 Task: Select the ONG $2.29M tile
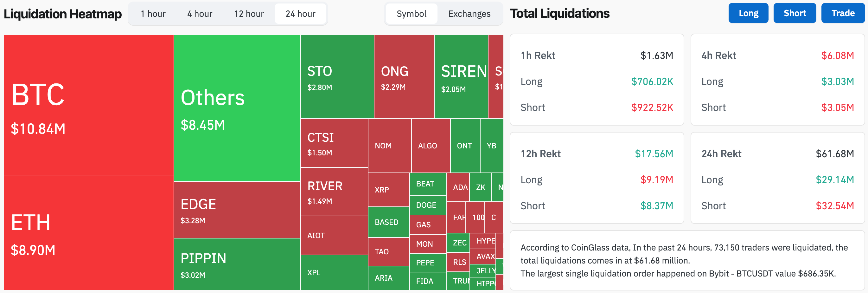click(404, 77)
